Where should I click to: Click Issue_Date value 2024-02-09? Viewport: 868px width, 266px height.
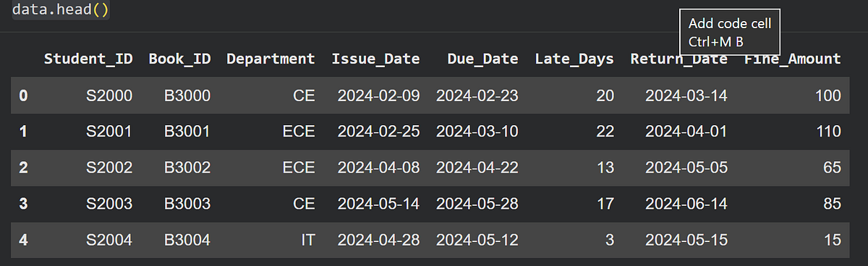coord(378,95)
